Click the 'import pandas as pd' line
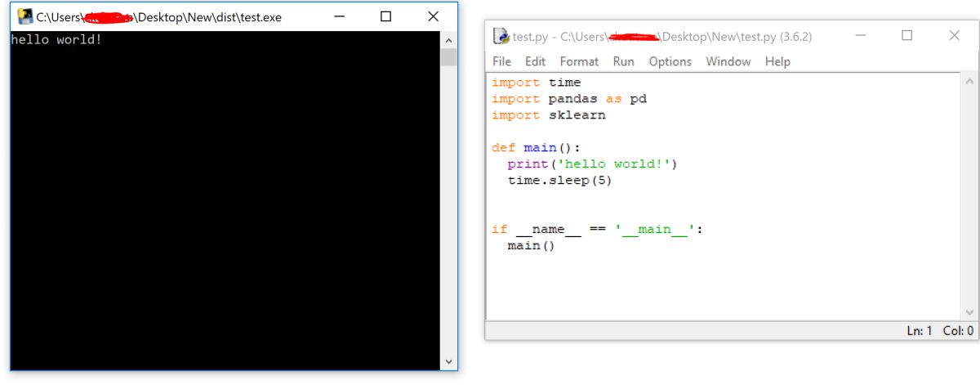The image size is (980, 385). pos(569,99)
